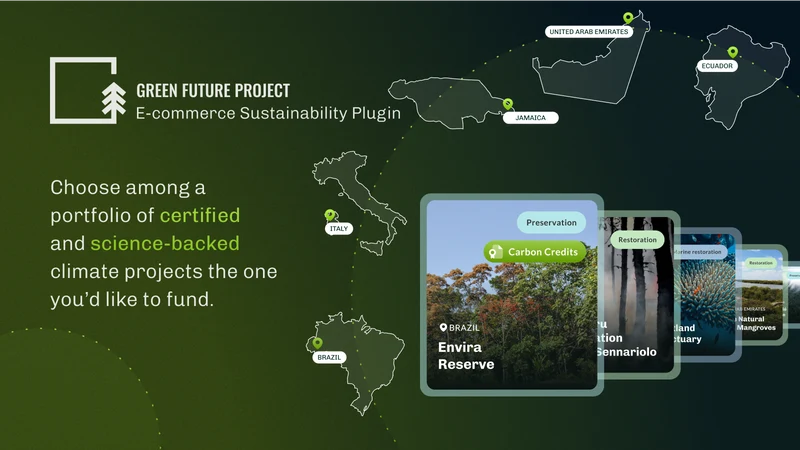This screenshot has width=800, height=450.
Task: Click the document icon in Carbon Credits badge
Action: pyautogui.click(x=495, y=252)
